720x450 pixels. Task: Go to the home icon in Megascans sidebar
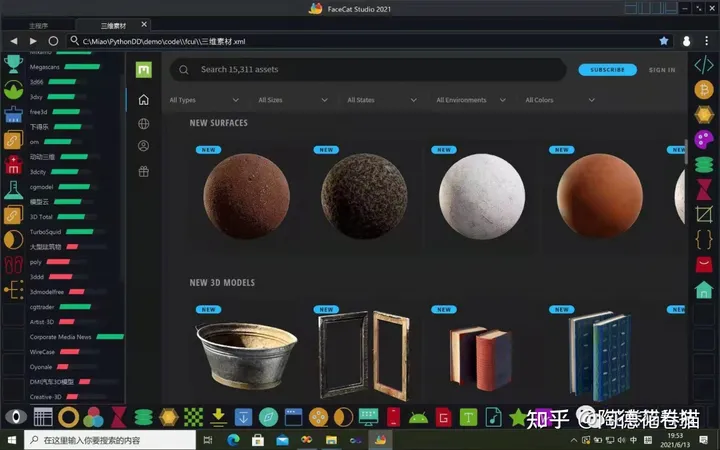click(144, 100)
